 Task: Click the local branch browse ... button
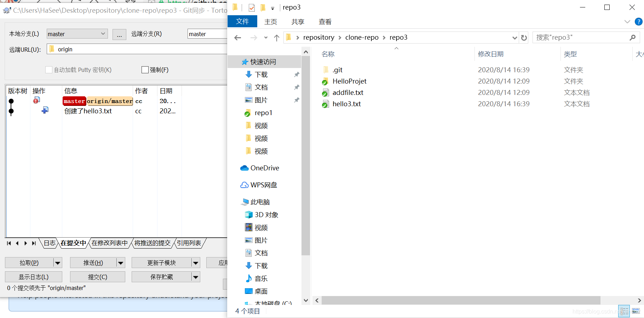(x=119, y=34)
